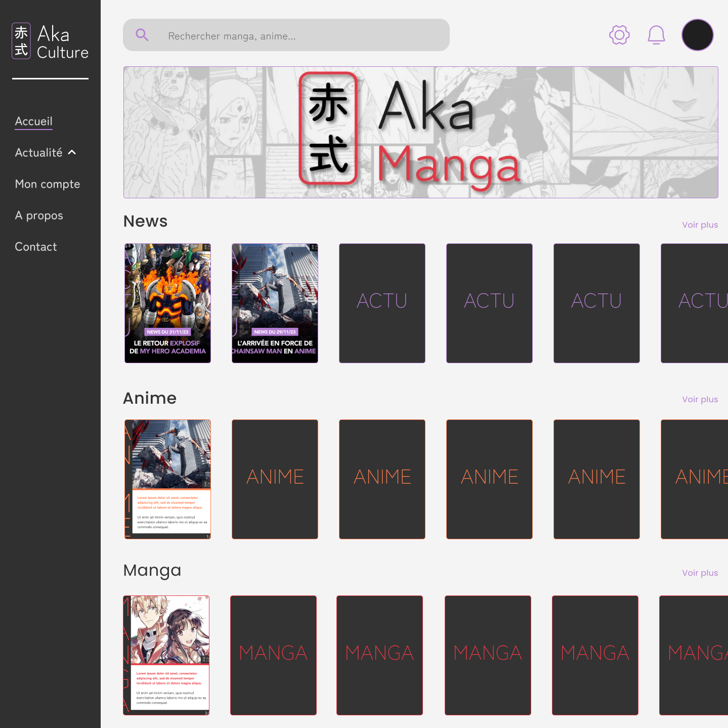Viewport: 728px width, 728px height.
Task: Collapse the Actualité submenu chevron
Action: pyautogui.click(x=72, y=152)
